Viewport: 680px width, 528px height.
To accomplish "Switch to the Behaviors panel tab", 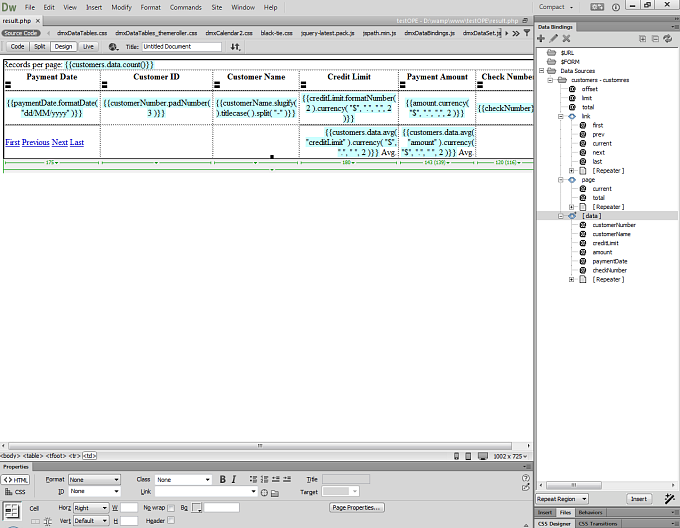I will click(591, 512).
